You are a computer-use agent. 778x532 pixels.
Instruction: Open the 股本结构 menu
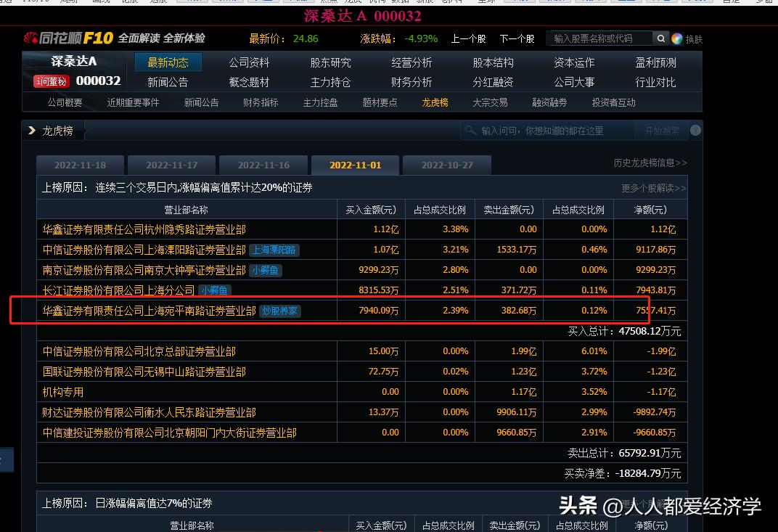[x=493, y=62]
